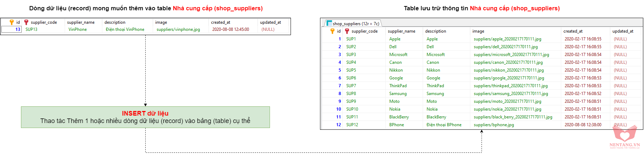Click the suppliers/vinphone.jpg image cell
The width and height of the screenshot is (644, 156).
click(178, 29)
